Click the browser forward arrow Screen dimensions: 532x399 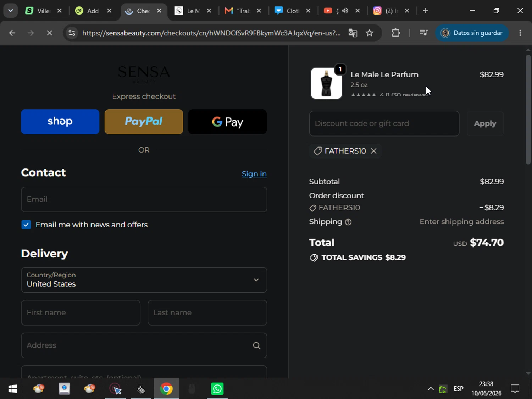[x=31, y=33]
